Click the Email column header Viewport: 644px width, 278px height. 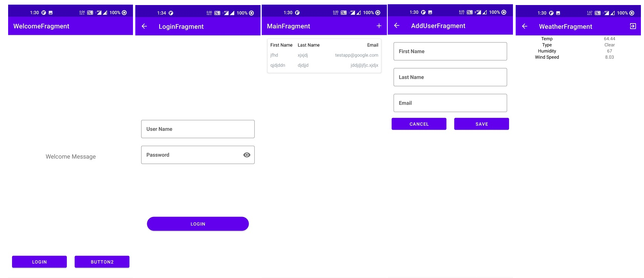pyautogui.click(x=373, y=45)
